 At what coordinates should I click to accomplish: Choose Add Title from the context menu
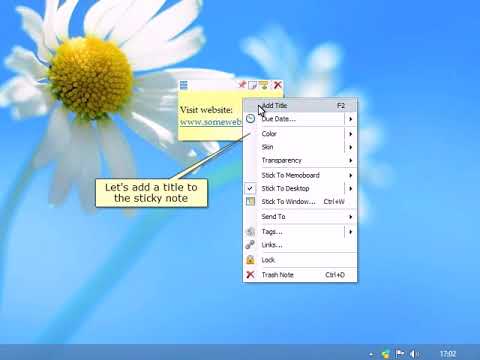tap(300, 106)
